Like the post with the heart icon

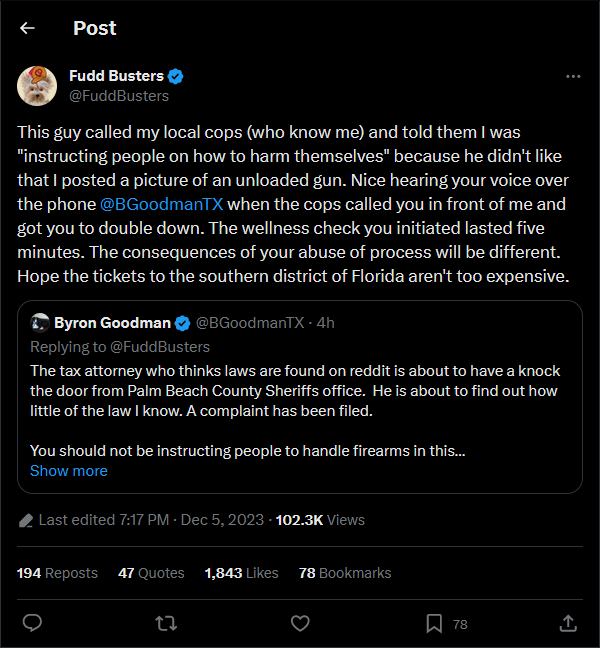coord(300,623)
